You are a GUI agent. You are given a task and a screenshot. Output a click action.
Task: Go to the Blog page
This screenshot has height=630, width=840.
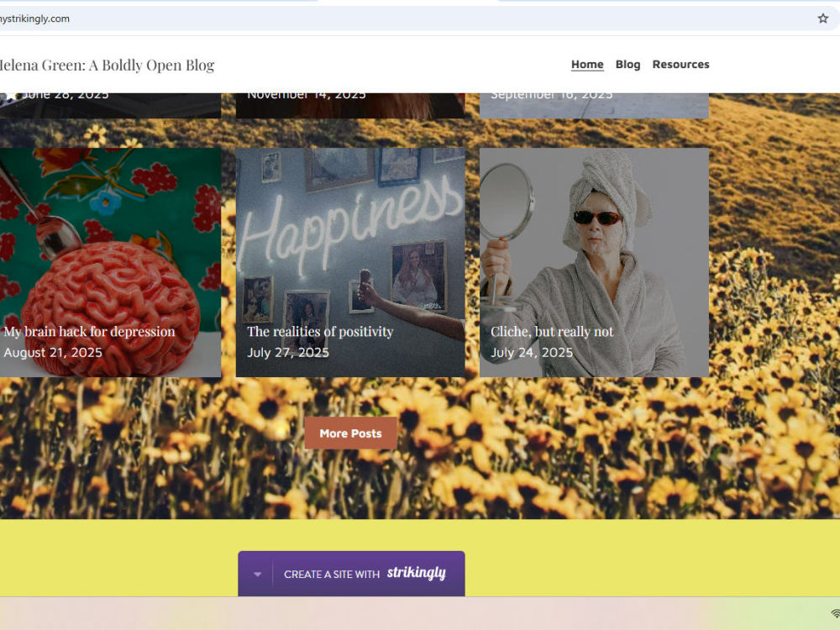[627, 65]
